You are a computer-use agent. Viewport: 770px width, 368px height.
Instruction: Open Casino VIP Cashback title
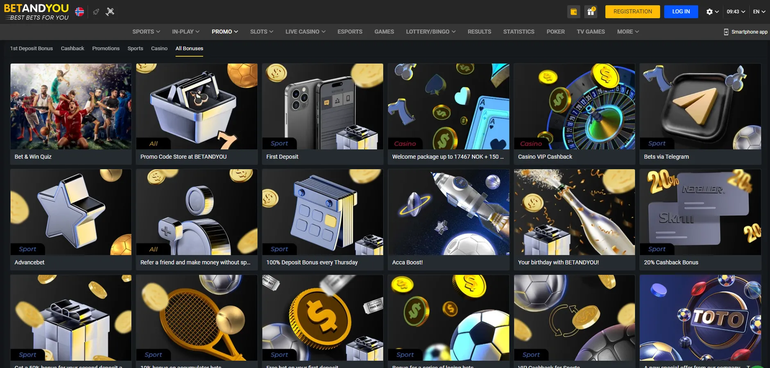pos(545,157)
